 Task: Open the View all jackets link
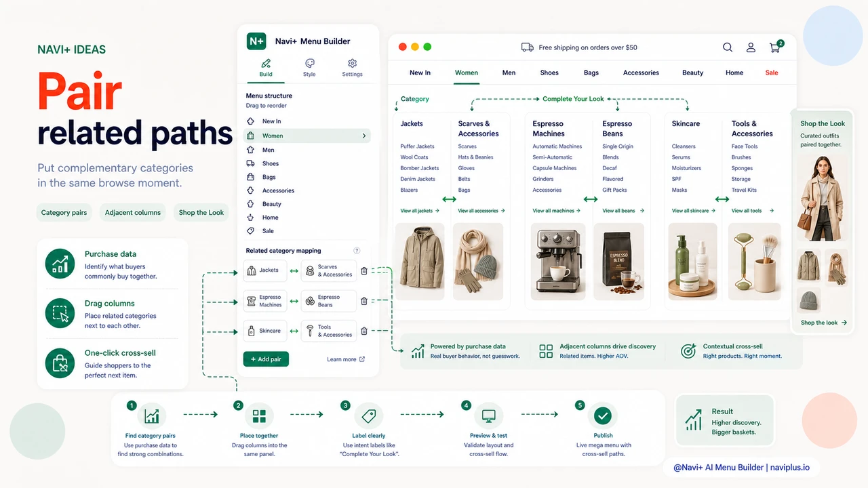[x=420, y=211]
